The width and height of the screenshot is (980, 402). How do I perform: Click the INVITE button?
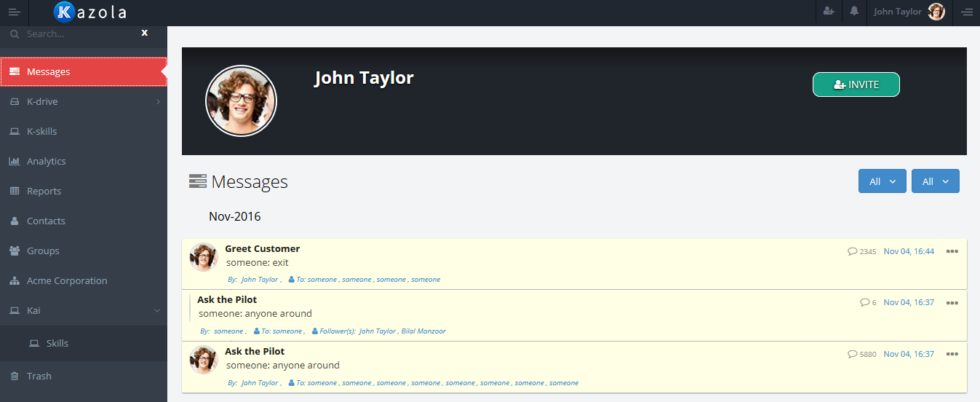tap(856, 84)
